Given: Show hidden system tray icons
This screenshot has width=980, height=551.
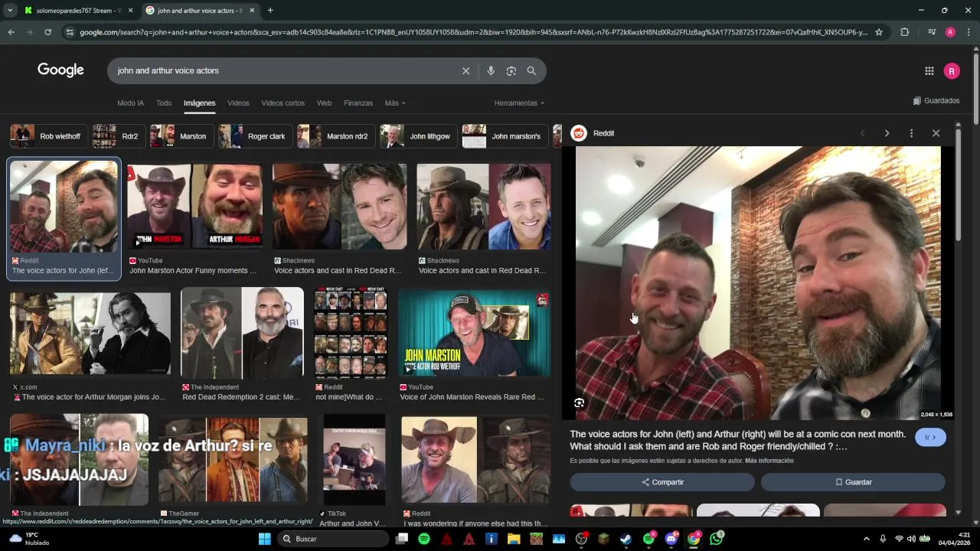Looking at the screenshot, I should (867, 539).
